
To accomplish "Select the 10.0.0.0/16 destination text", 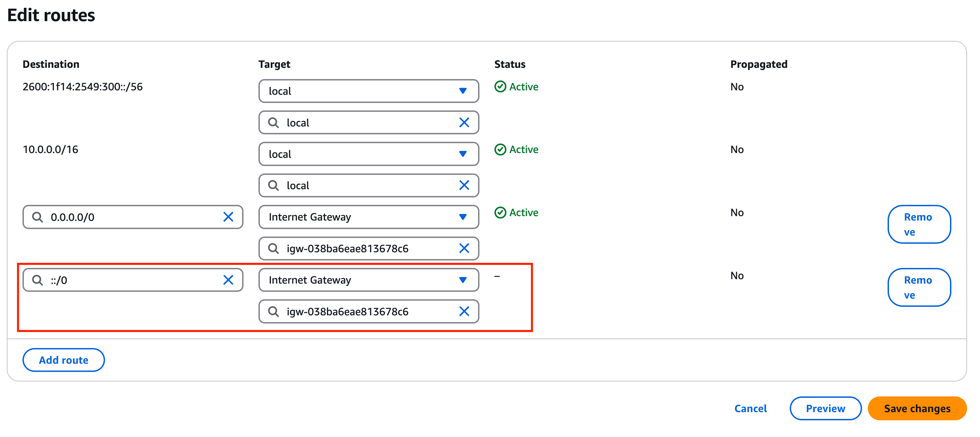I will (50, 149).
